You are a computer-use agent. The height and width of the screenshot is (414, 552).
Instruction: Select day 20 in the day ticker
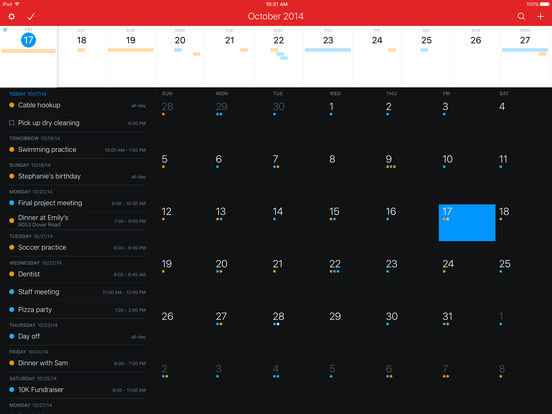[x=180, y=40]
